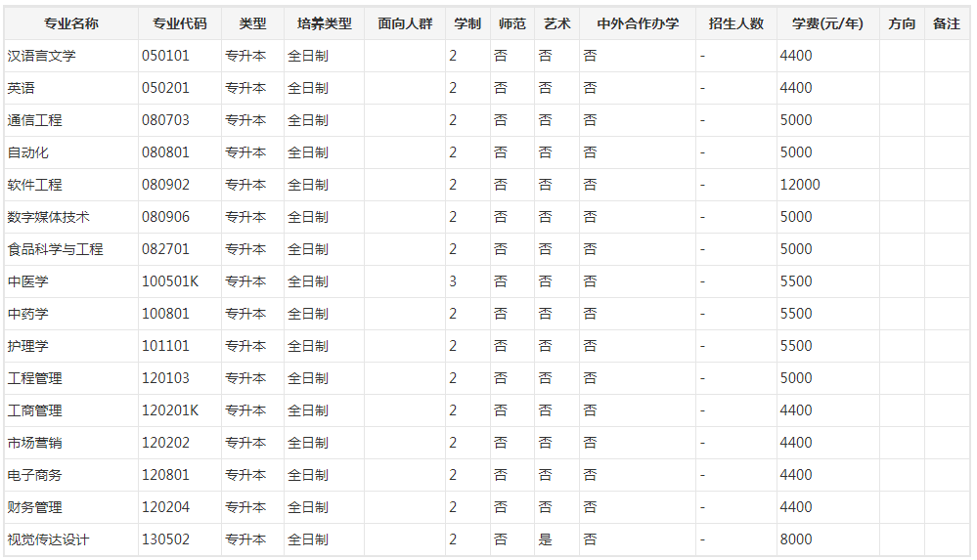This screenshot has height=560, width=977.
Task: Select the 8000 tuition fee cell
Action: click(x=796, y=539)
